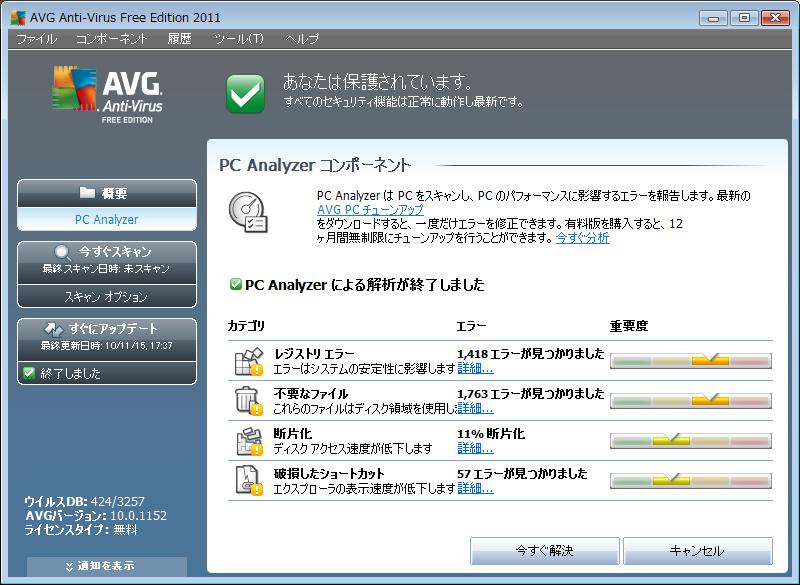
Task: Click the 断片化 category title
Action: point(292,434)
